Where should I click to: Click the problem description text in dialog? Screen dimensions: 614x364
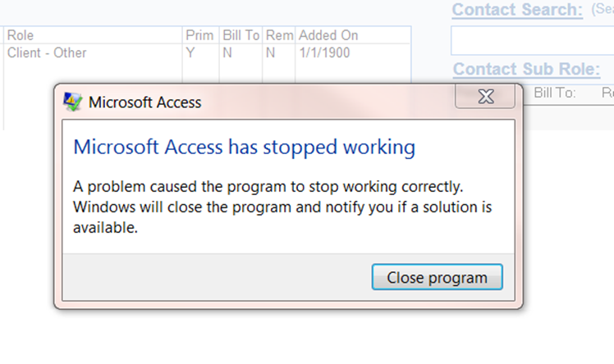point(282,207)
